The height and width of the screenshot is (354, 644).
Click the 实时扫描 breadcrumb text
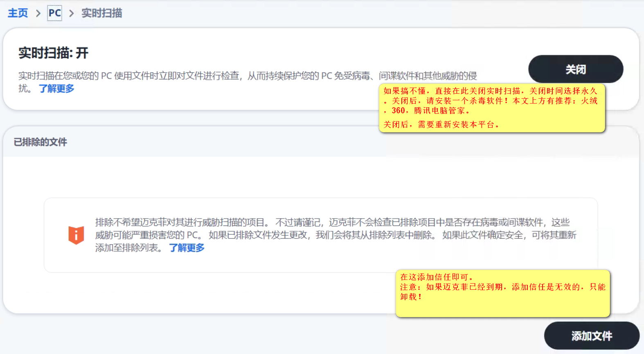[x=102, y=13]
